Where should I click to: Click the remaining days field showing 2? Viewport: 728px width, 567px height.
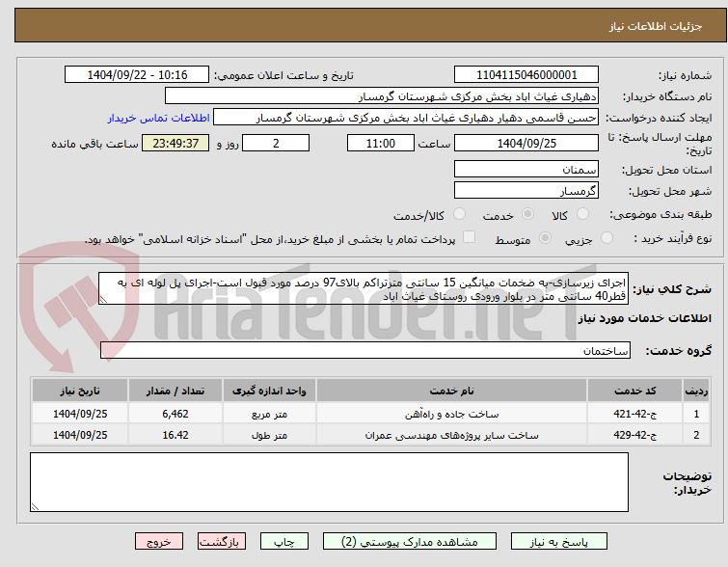coord(276,143)
